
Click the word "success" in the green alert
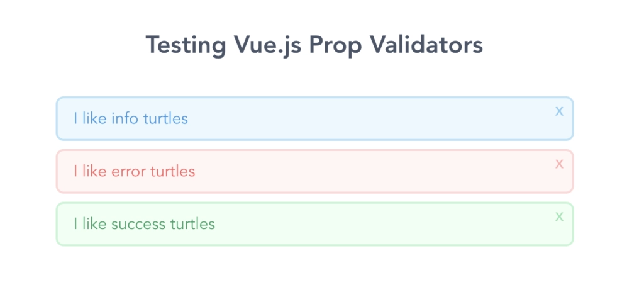[x=138, y=224]
